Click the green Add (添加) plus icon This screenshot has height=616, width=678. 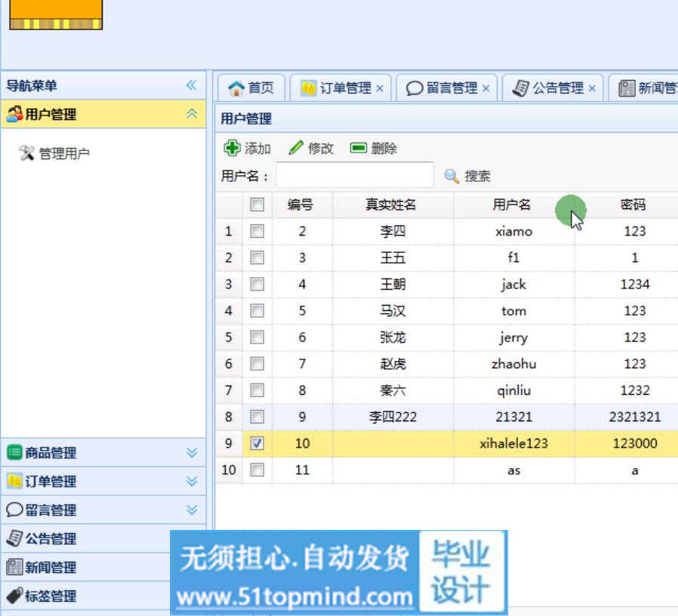[233, 148]
